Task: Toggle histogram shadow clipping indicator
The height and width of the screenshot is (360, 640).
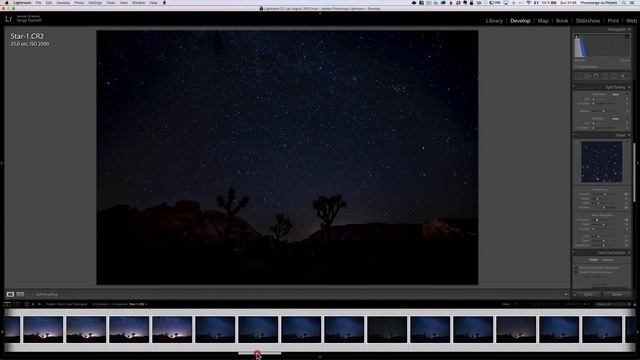Action: tap(577, 37)
